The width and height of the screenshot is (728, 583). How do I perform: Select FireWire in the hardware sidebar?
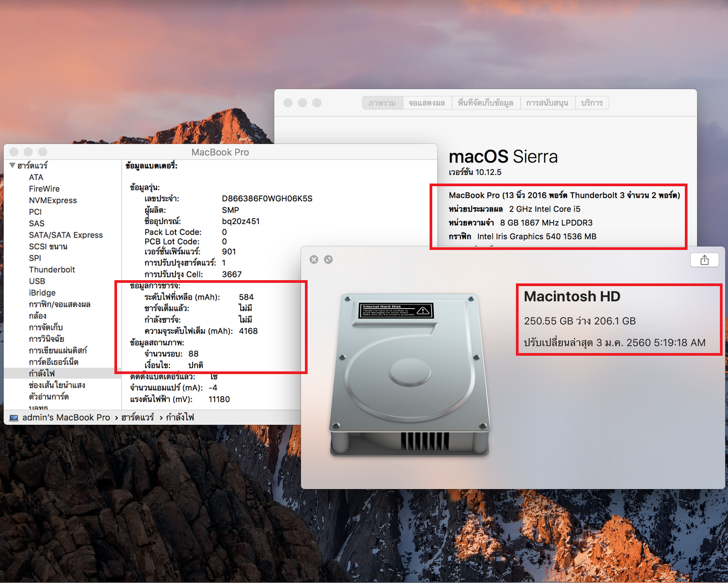point(44,188)
